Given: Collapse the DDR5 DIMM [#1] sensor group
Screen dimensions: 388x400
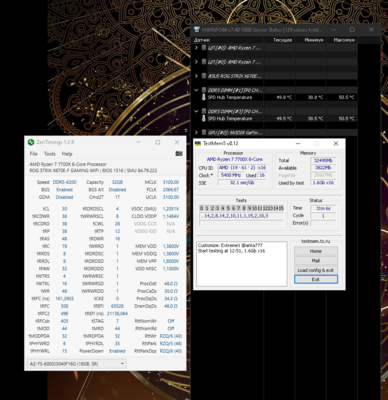Looking at the screenshot, I should 196,90.
